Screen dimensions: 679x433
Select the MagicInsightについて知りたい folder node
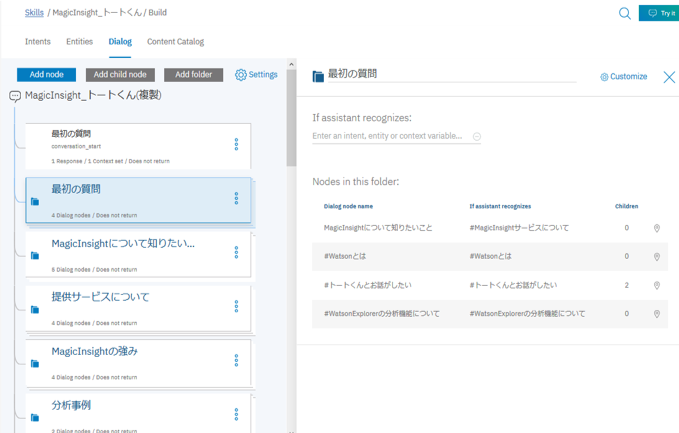[138, 254]
